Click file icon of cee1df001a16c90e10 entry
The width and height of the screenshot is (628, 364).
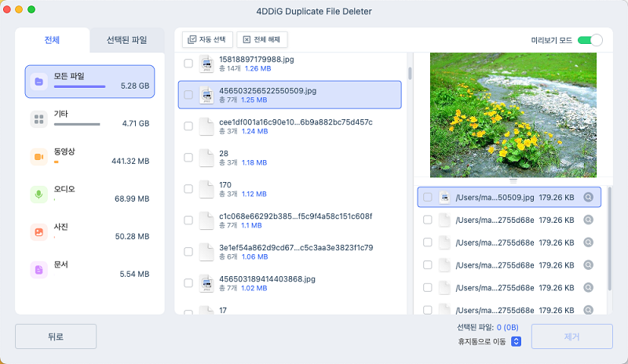206,126
